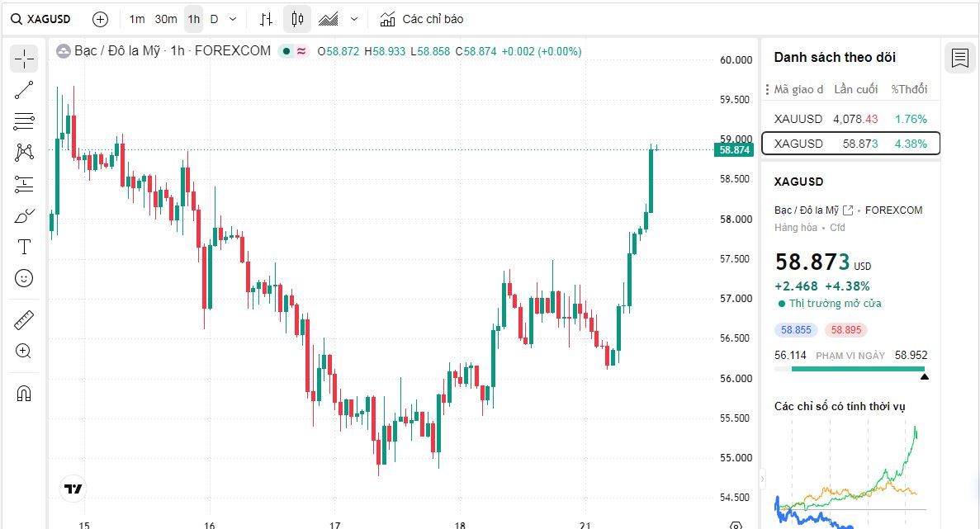
Task: Sort by %Thđổi column
Action: pyautogui.click(x=909, y=89)
